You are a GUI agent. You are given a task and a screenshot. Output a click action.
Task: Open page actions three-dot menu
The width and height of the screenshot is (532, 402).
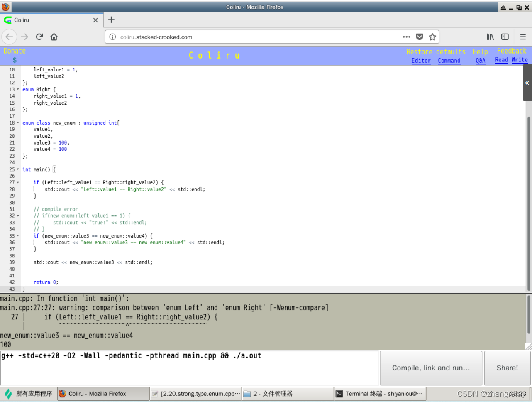[406, 37]
